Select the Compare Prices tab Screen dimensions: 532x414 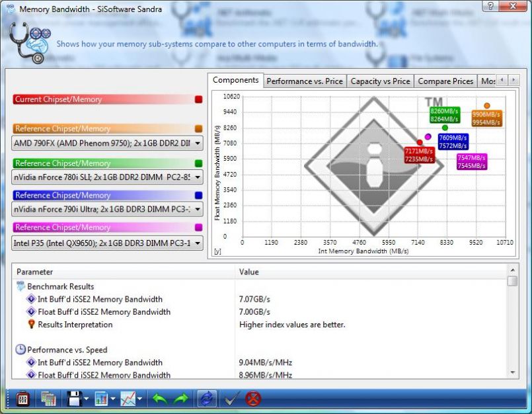(445, 81)
